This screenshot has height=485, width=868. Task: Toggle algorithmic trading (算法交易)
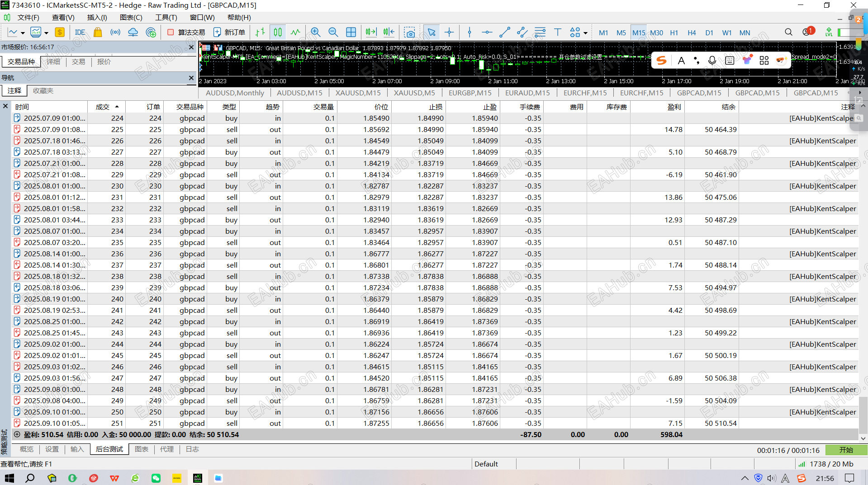(186, 32)
